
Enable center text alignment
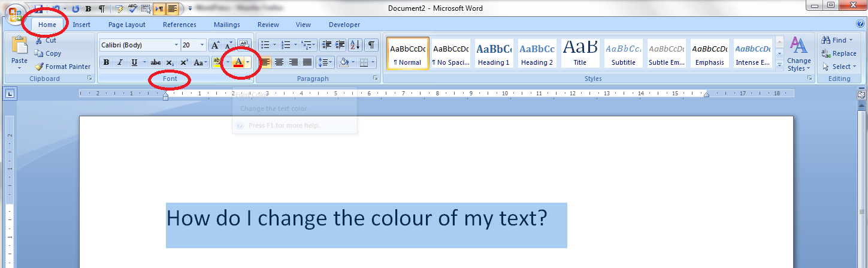coord(279,62)
